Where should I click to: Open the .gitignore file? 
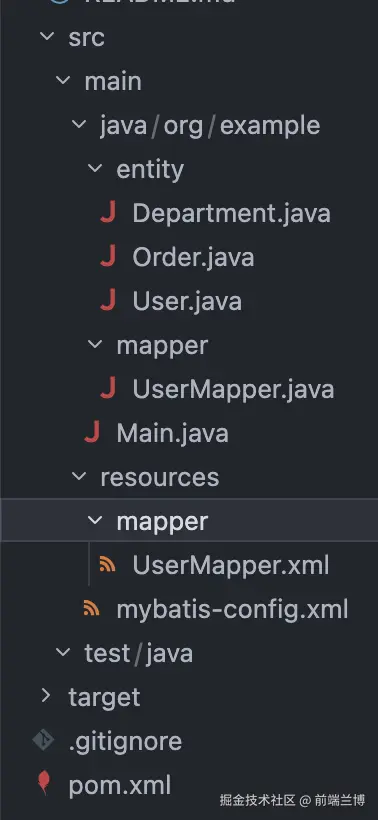[125, 742]
